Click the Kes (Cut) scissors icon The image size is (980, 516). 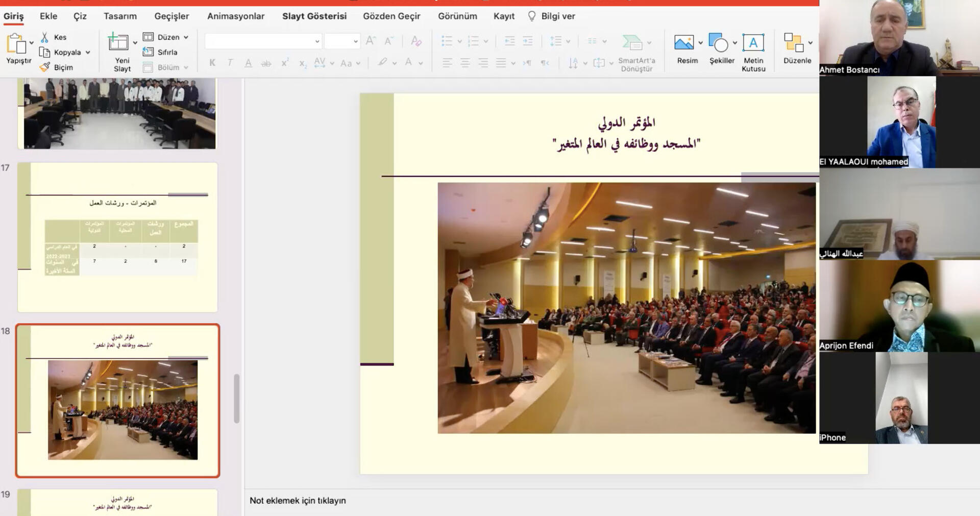coord(45,37)
